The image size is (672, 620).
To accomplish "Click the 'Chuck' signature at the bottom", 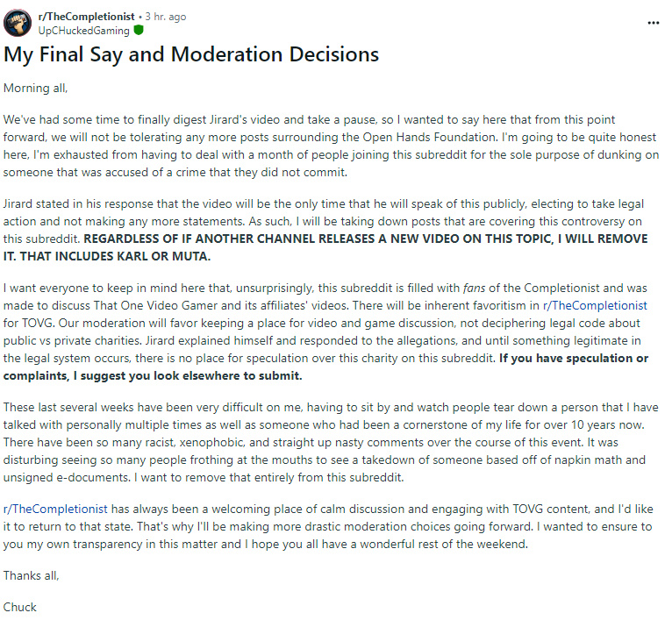I will (20, 607).
